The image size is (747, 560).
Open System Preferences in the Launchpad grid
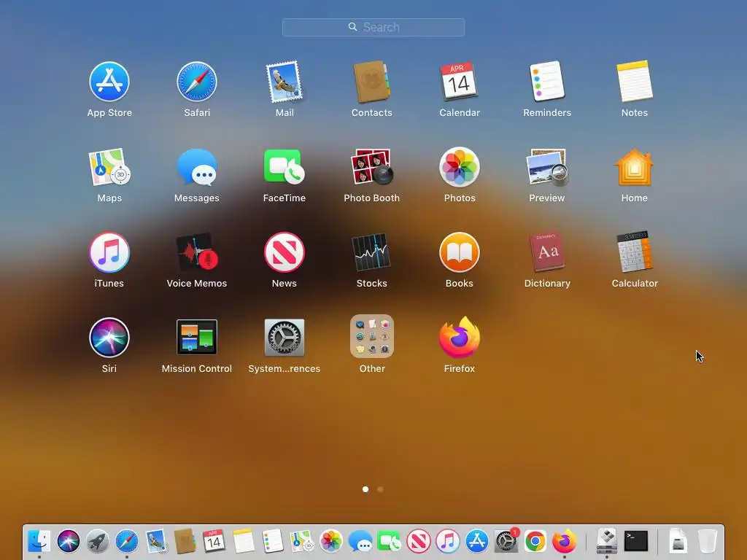pyautogui.click(x=285, y=338)
